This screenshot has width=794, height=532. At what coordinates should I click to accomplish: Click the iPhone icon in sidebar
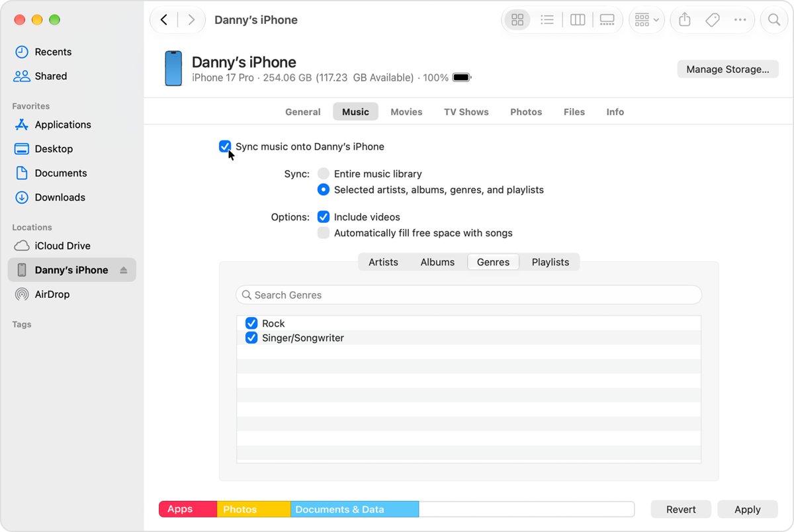coord(22,270)
